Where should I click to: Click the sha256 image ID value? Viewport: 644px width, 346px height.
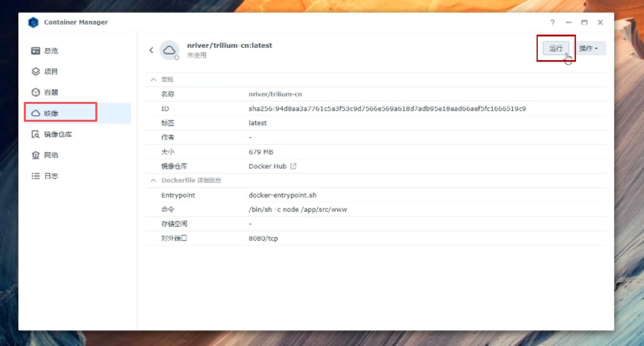click(x=387, y=108)
